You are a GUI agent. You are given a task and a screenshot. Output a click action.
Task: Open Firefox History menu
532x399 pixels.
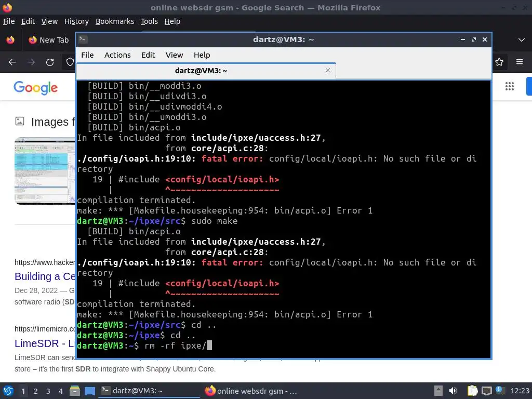point(76,21)
